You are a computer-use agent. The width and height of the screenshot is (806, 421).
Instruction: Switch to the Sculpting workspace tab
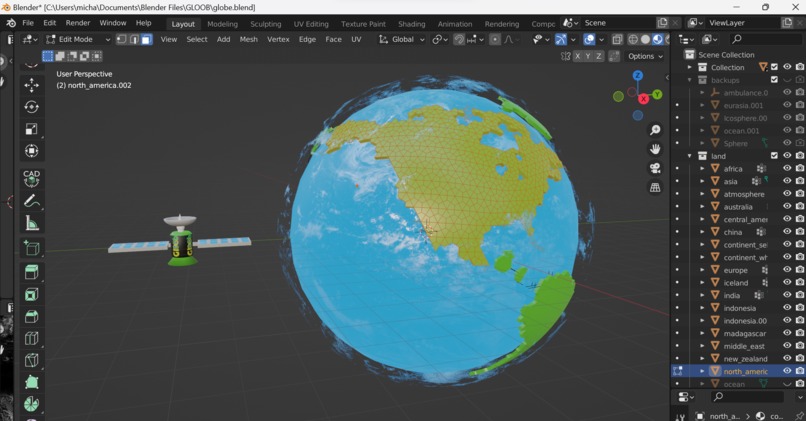pyautogui.click(x=265, y=24)
